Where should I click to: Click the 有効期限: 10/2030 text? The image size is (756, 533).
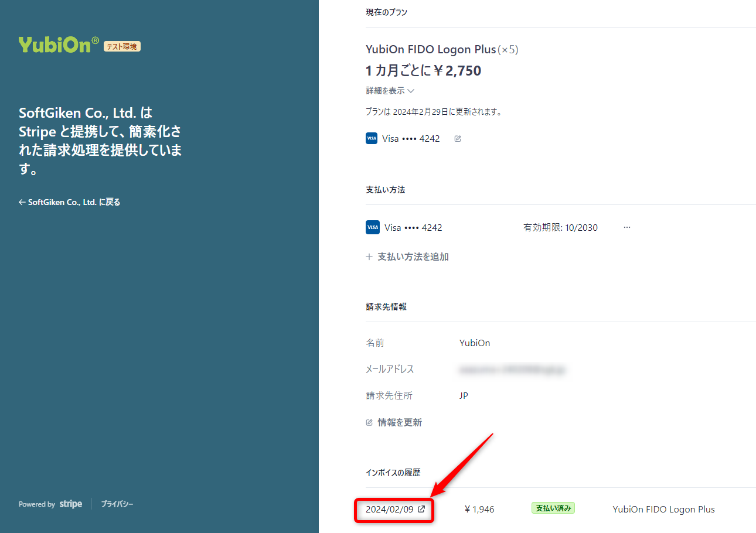tap(560, 227)
